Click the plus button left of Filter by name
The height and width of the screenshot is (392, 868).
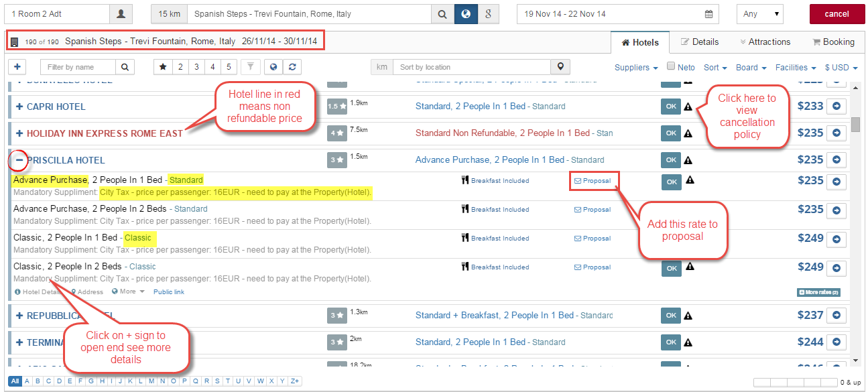click(x=17, y=67)
